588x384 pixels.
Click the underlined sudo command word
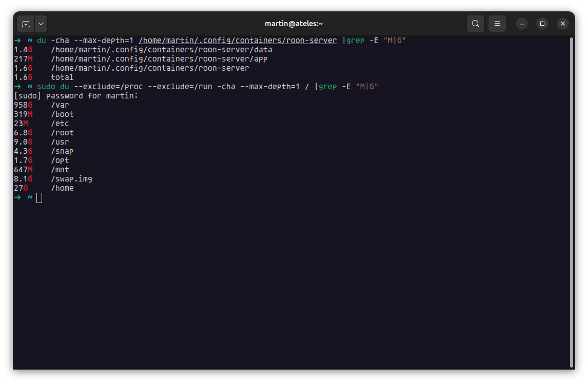(46, 87)
